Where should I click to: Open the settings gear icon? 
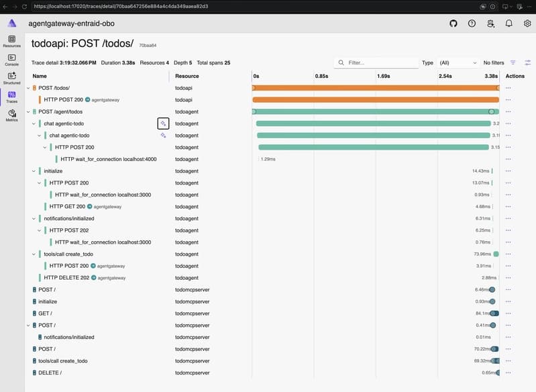(527, 23)
